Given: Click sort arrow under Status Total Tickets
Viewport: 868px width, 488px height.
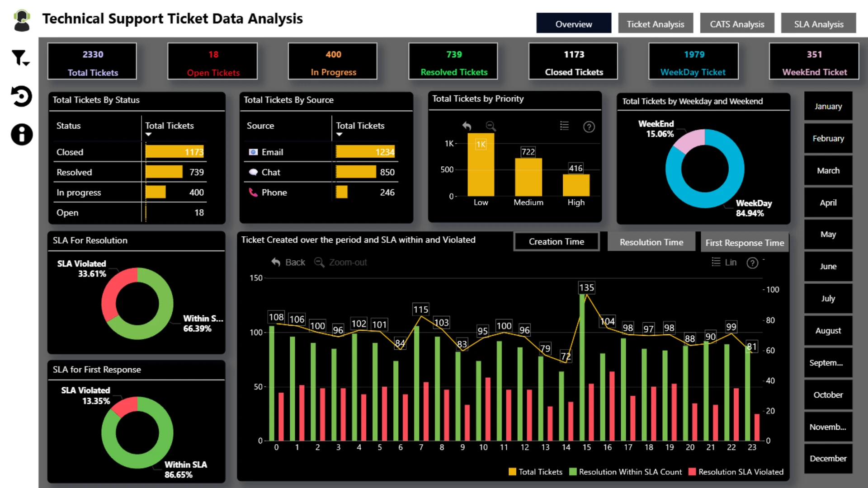Looking at the screenshot, I should [x=148, y=135].
